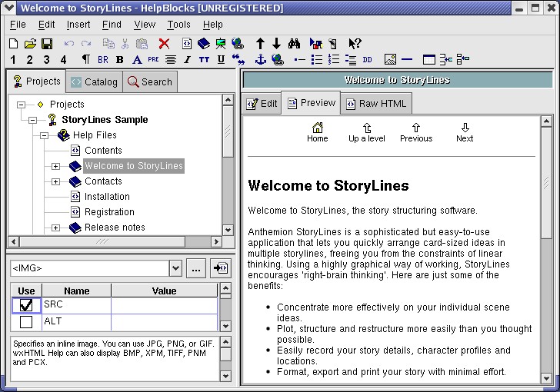The height and width of the screenshot is (392, 560).
Task: Click the preview pane vertical scrollbar thumb
Action: coord(546,183)
